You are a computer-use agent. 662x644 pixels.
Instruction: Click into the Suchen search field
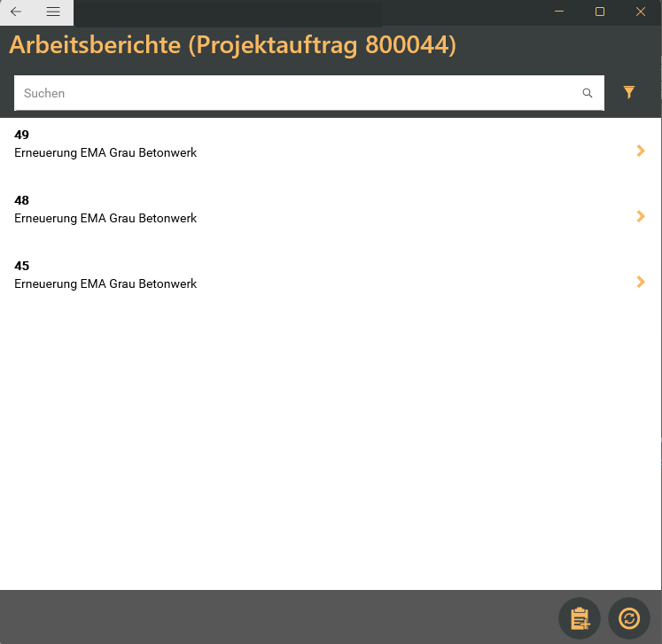[x=297, y=93]
